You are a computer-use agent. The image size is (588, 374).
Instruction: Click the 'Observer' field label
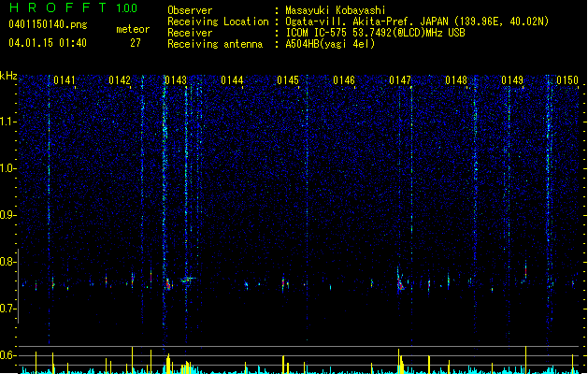[190, 10]
